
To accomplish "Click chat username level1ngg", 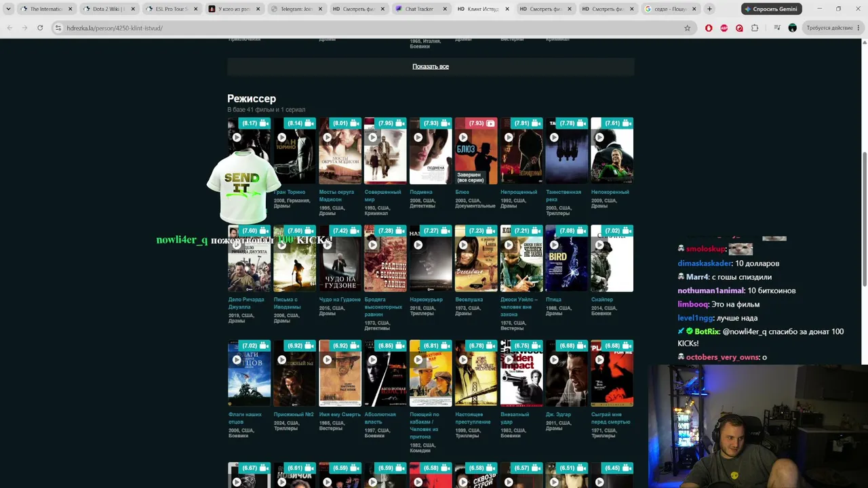I will 695,318.
